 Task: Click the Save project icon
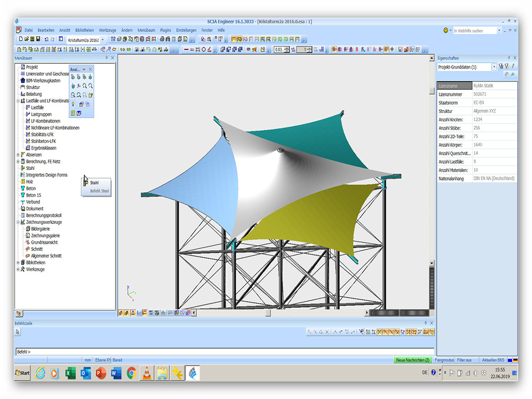tap(38, 39)
